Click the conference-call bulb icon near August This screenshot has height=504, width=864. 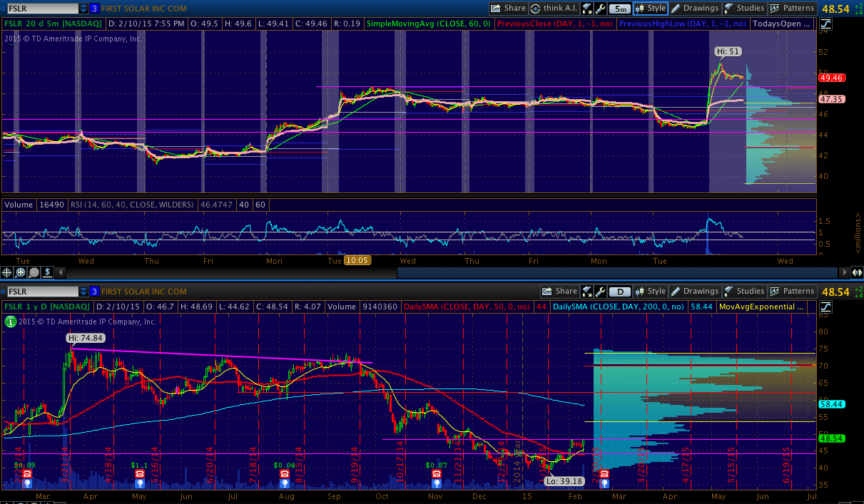click(285, 483)
